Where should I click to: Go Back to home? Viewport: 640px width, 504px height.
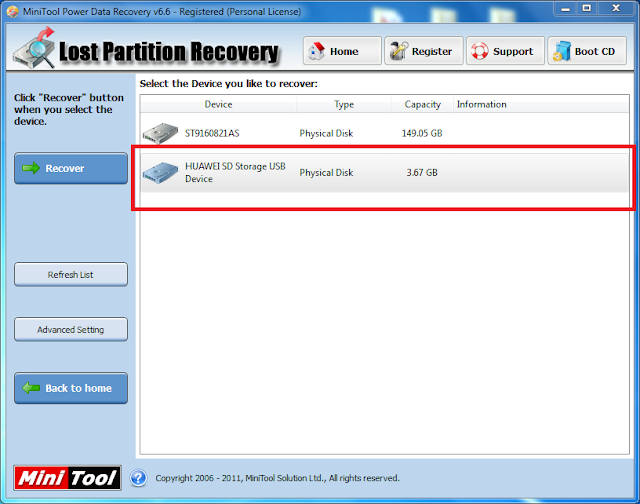click(71, 388)
